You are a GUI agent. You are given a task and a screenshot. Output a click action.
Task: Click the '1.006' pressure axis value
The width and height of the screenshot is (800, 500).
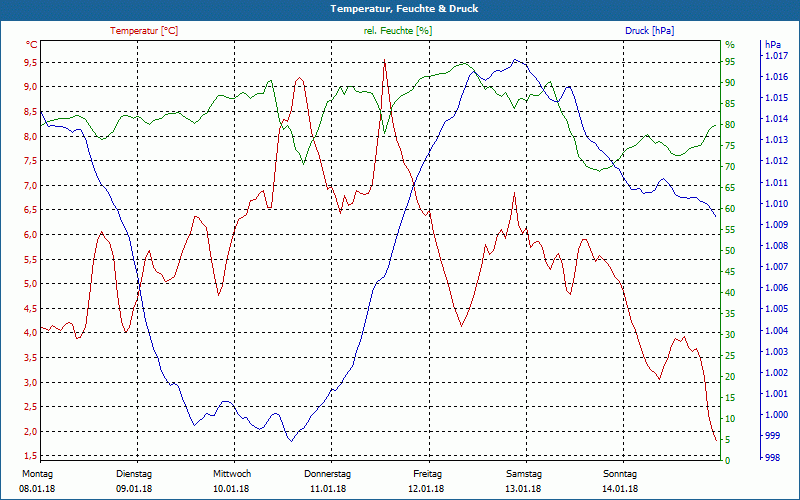pyautogui.click(x=776, y=288)
